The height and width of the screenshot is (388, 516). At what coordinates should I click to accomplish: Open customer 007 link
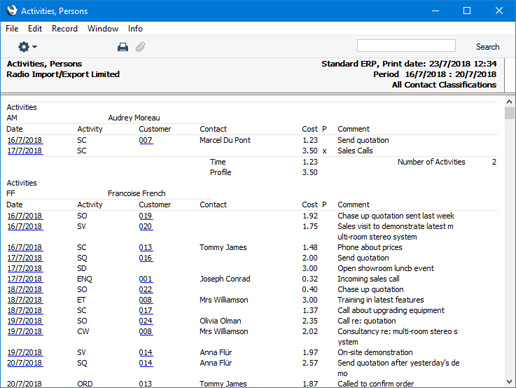[x=146, y=140]
